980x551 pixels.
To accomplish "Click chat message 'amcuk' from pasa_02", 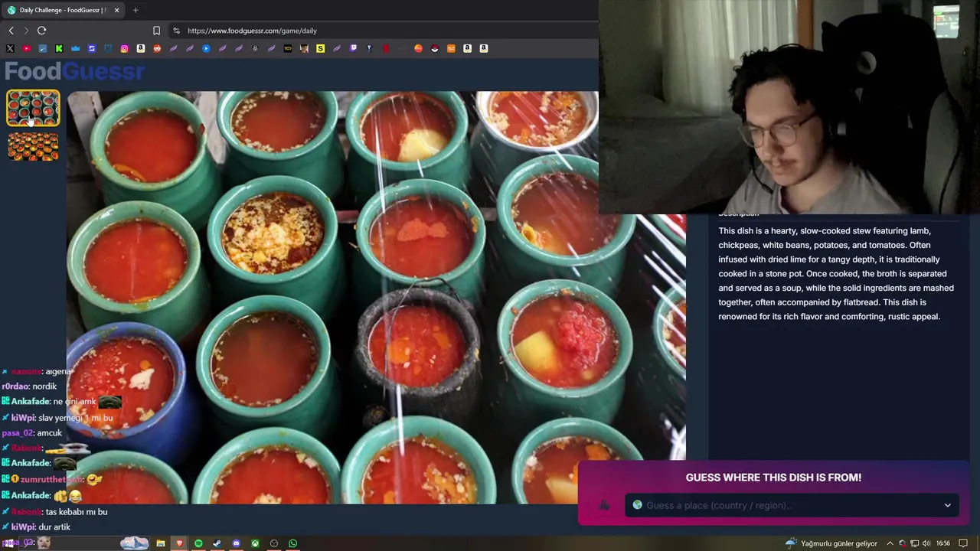I will click(x=50, y=433).
